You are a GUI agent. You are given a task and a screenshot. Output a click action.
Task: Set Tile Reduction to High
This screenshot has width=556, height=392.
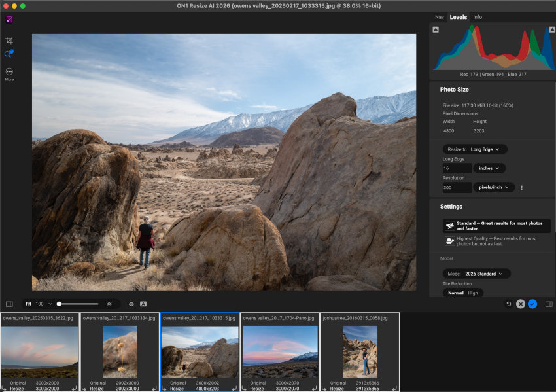[x=473, y=293]
